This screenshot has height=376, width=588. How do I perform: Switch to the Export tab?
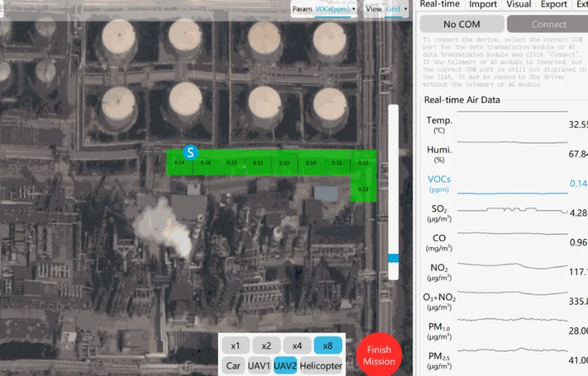[553, 5]
